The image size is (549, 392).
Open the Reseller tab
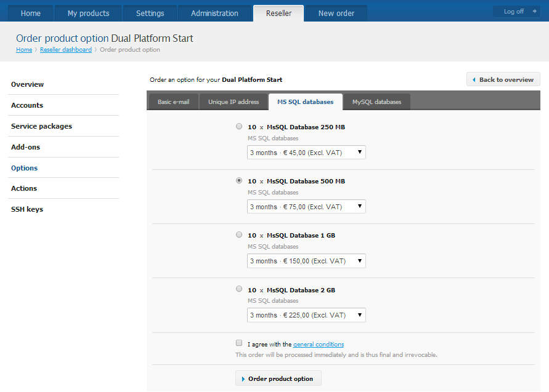[x=279, y=14]
